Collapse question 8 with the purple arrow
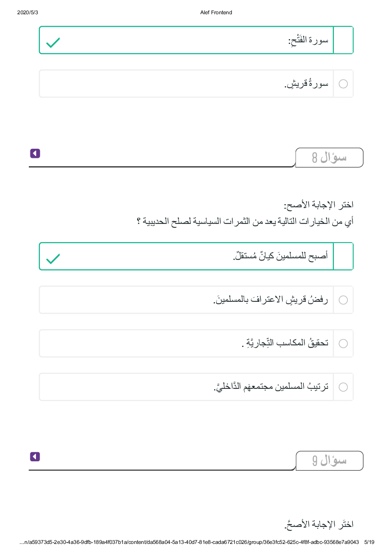 pos(35,153)
